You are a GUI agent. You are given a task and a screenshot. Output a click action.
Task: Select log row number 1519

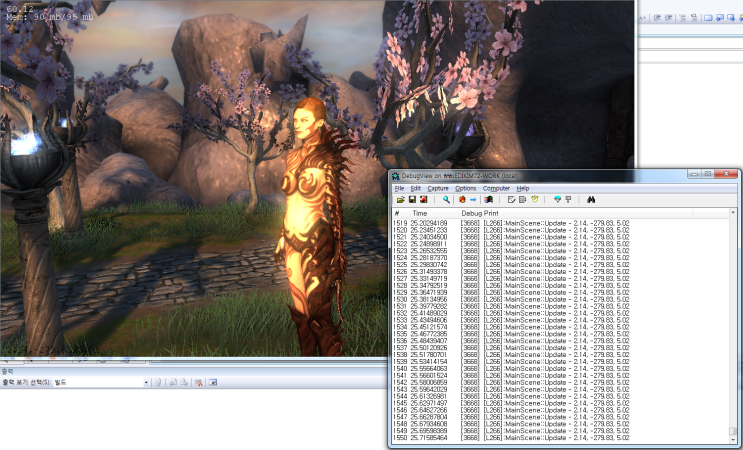coord(561,223)
